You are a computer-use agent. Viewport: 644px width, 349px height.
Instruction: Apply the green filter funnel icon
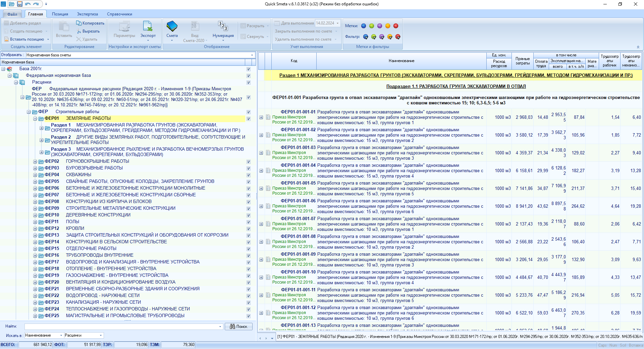tap(374, 37)
